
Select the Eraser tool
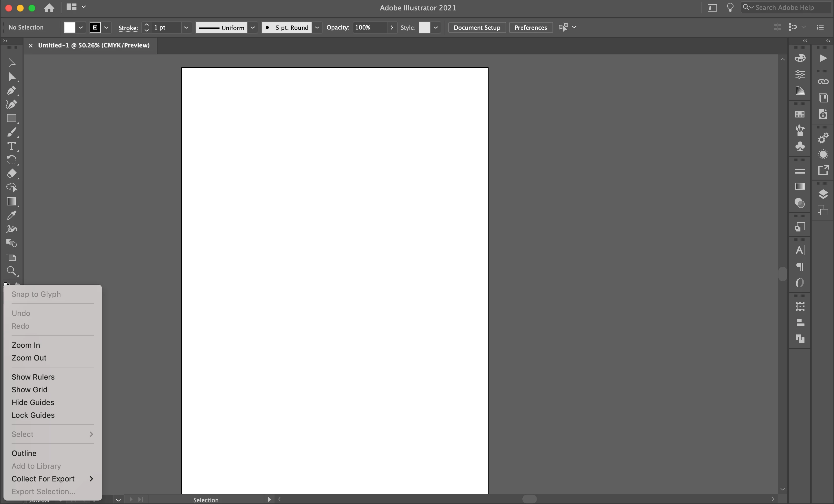[x=11, y=174]
